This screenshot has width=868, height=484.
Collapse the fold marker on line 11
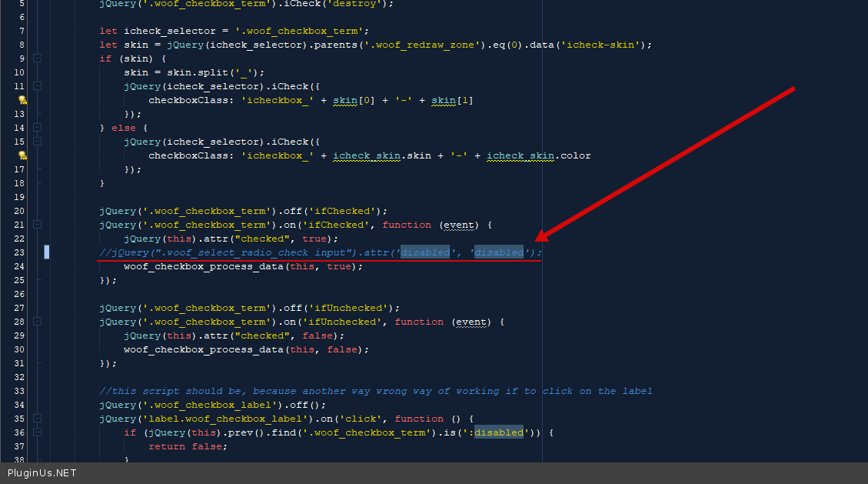[x=37, y=86]
